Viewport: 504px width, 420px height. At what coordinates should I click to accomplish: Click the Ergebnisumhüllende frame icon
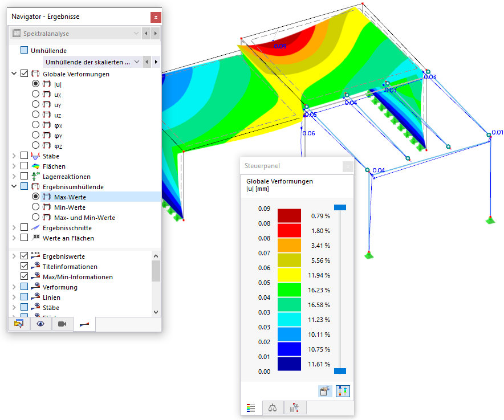[x=35, y=186]
